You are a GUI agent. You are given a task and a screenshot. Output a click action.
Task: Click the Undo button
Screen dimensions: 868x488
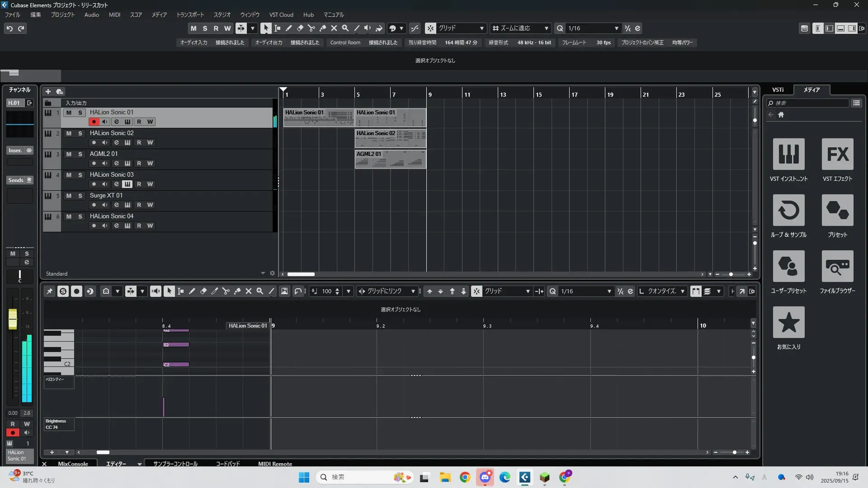[9, 28]
